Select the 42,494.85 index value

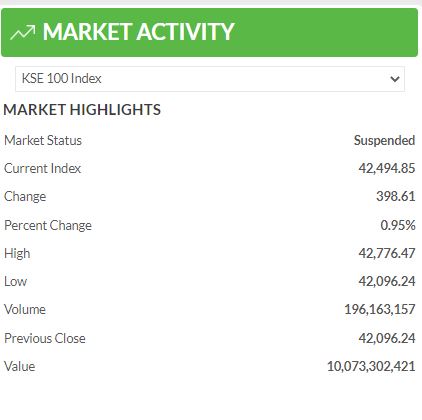(x=387, y=168)
